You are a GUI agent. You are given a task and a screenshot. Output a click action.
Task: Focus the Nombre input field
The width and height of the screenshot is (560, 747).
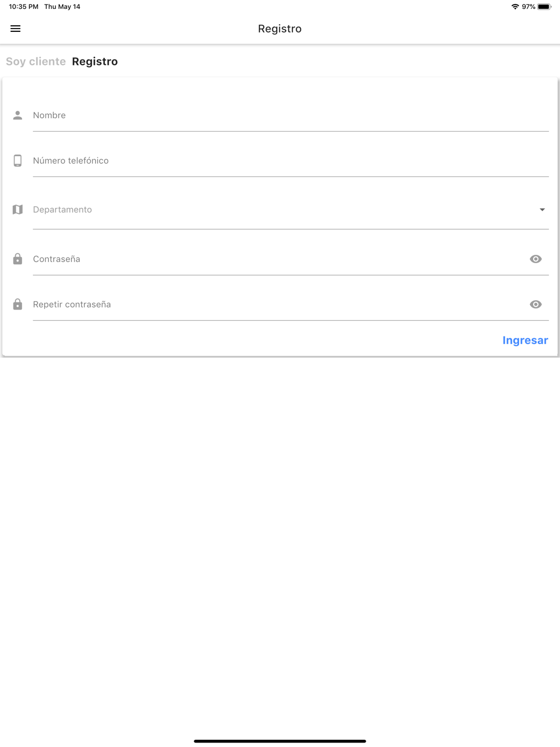(291, 115)
